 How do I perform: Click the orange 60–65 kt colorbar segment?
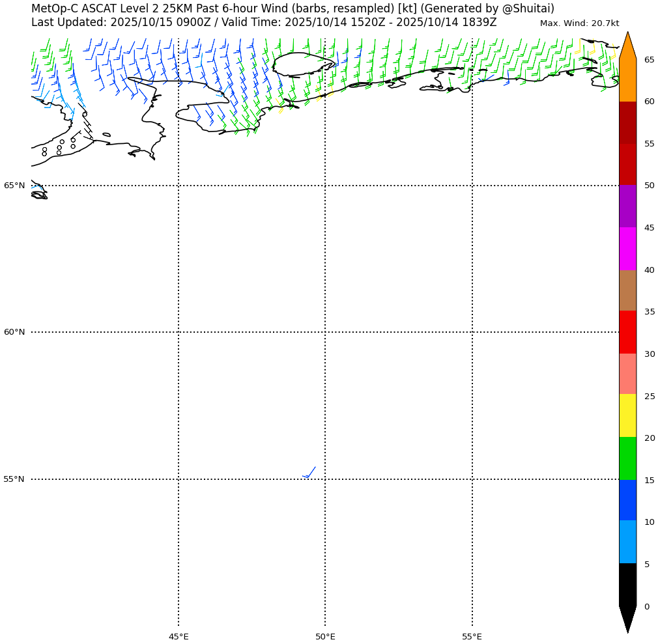[627, 80]
